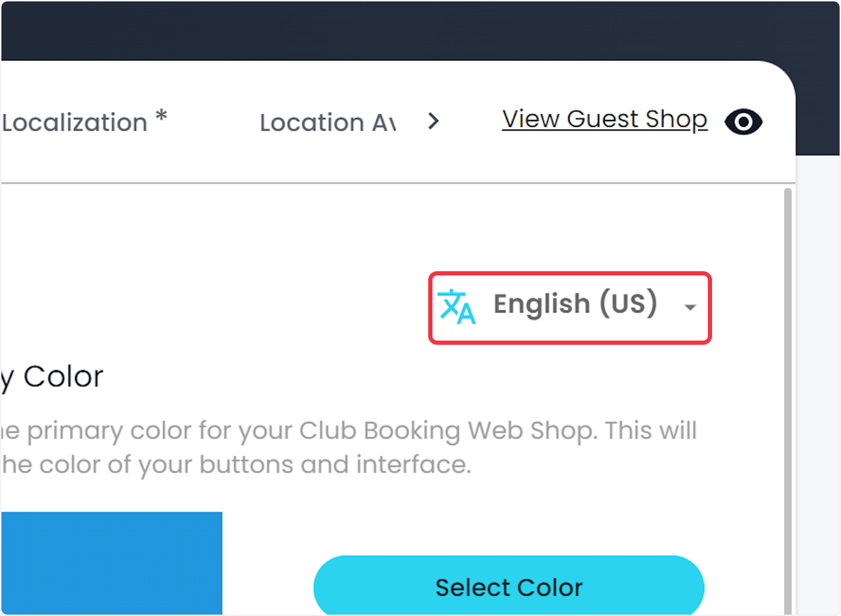Show more tabs with the right chevron
This screenshot has height=616, width=841.
point(434,122)
